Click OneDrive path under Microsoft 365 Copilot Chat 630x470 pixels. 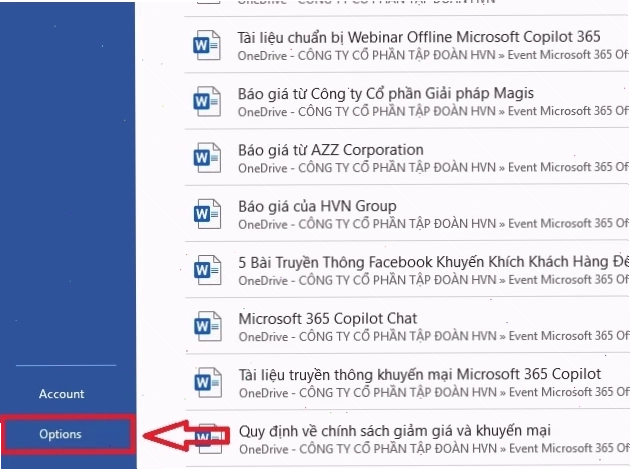coord(434,336)
